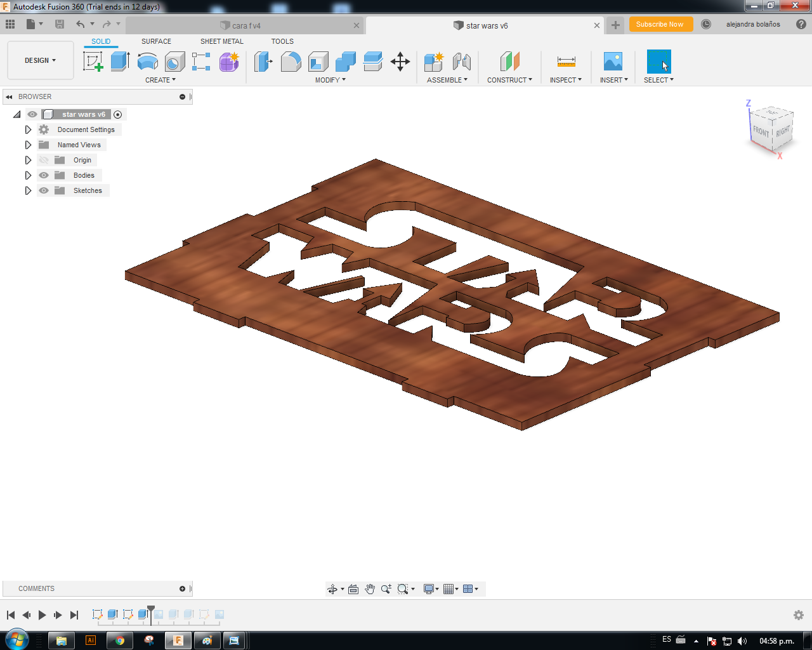Click the Insert Decal icon
Image resolution: width=812 pixels, height=650 pixels.
pyautogui.click(x=613, y=62)
